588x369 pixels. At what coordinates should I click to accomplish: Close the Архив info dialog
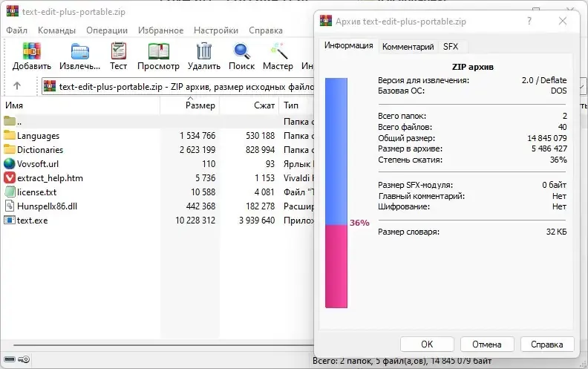[563, 21]
